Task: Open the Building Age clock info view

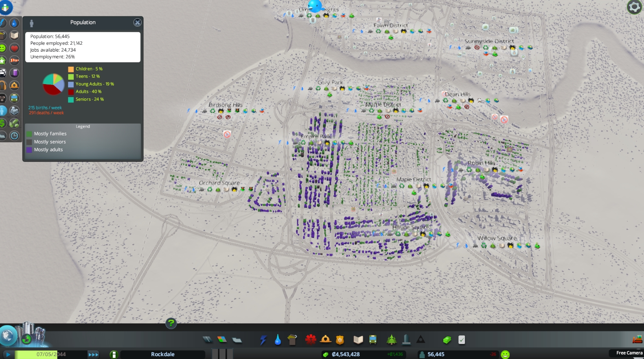Action: click(14, 136)
